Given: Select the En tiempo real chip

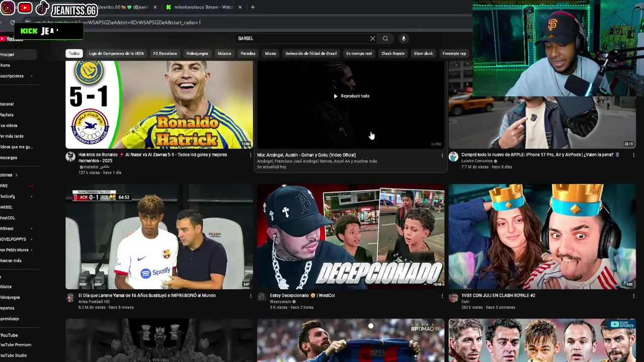Looking at the screenshot, I should tap(359, 53).
